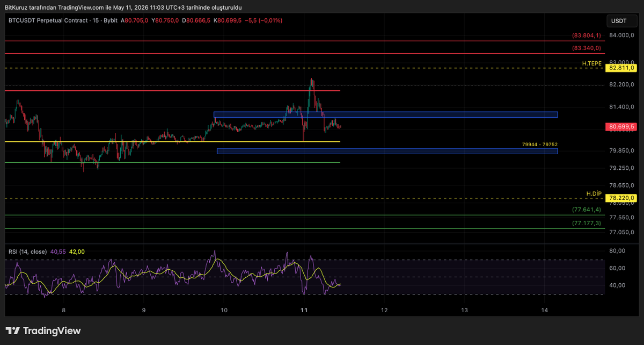The image size is (644, 345).
Task: Click the yellow 78.220,0 price tag
Action: tap(621, 198)
